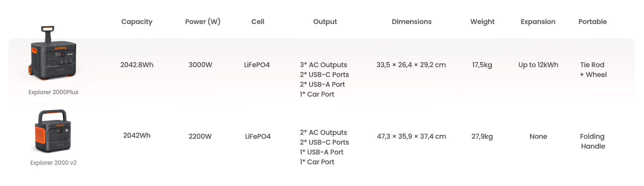
Task: Click the Cell column header
Action: [258, 22]
